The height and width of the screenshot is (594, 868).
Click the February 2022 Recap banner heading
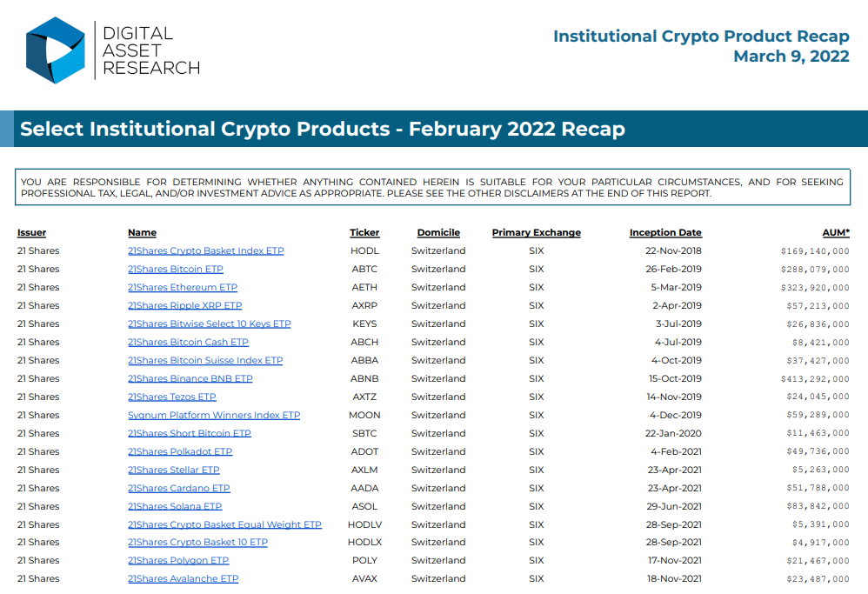point(322,129)
